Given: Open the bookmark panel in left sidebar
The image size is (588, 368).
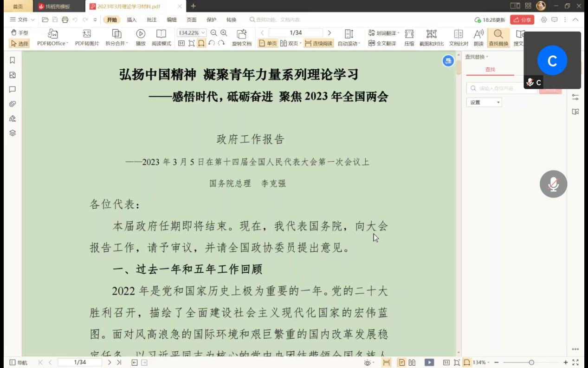Looking at the screenshot, I should coord(13,60).
